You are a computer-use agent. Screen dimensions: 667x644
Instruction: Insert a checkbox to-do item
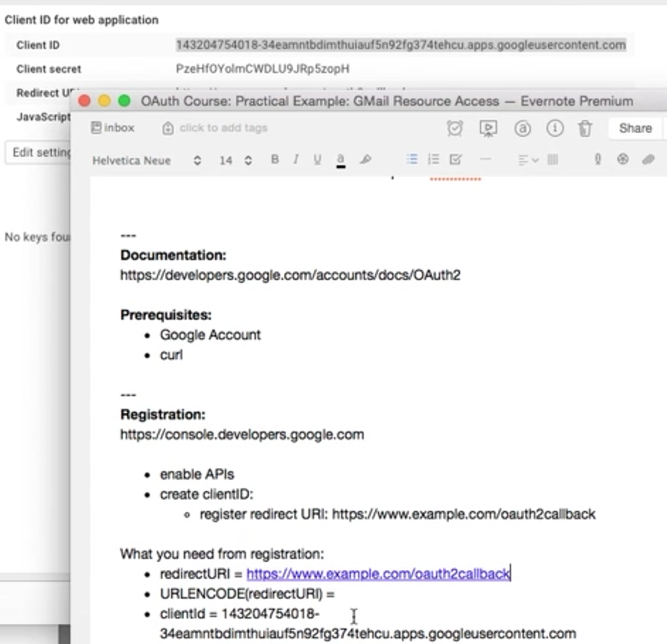(x=455, y=159)
